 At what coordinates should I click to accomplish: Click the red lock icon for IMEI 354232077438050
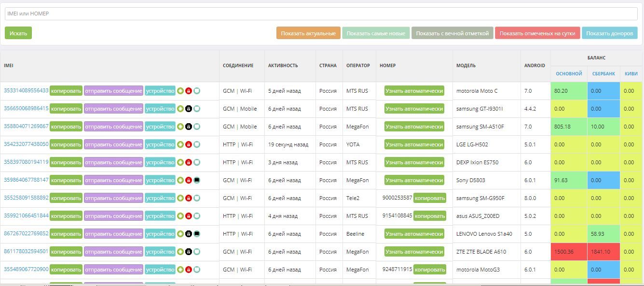tap(189, 144)
